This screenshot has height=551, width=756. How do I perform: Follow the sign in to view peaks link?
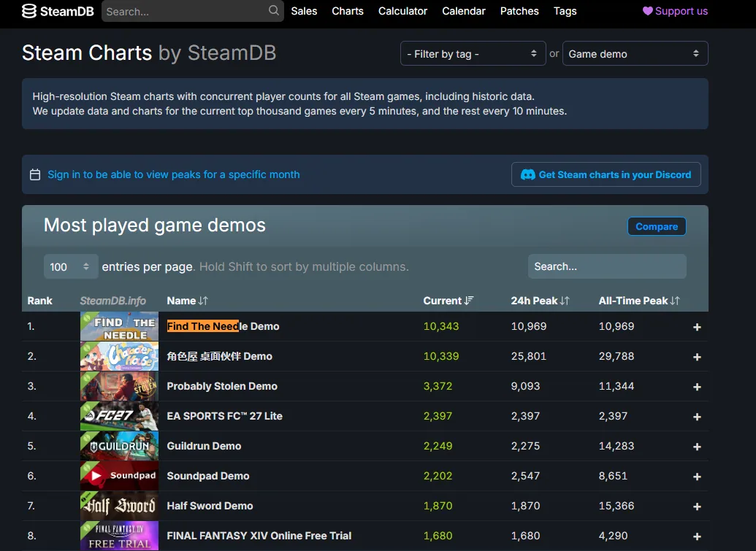click(x=174, y=174)
